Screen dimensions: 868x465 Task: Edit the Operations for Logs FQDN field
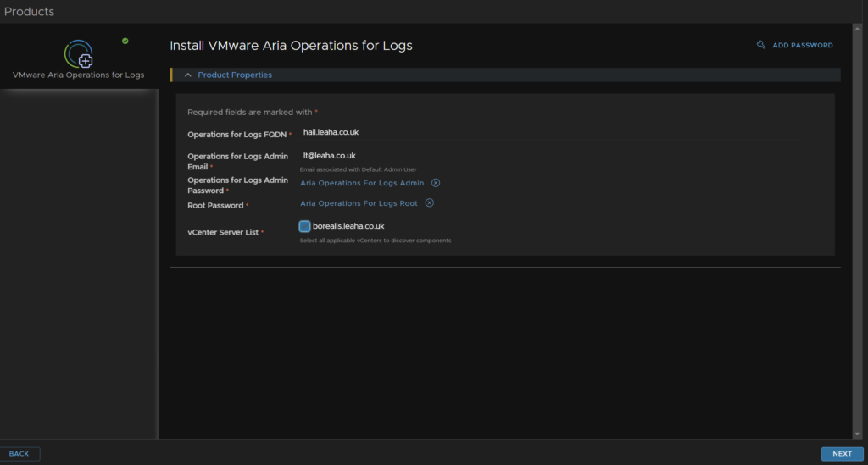point(551,133)
